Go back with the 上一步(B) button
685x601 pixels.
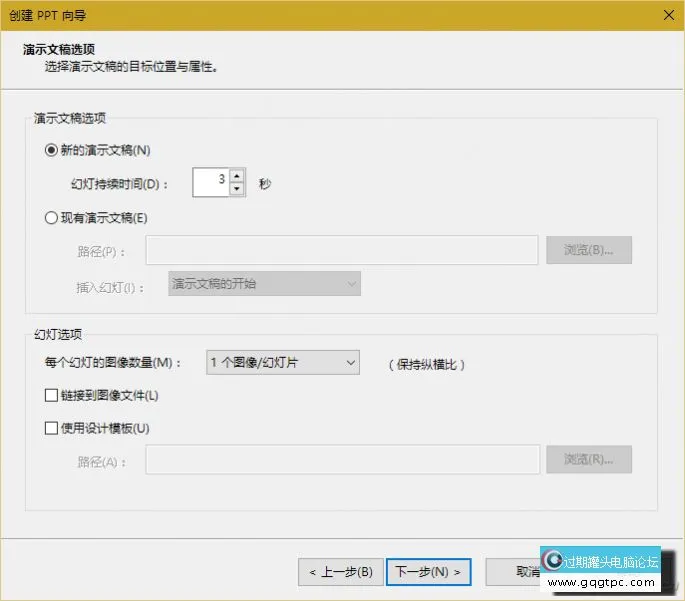340,572
